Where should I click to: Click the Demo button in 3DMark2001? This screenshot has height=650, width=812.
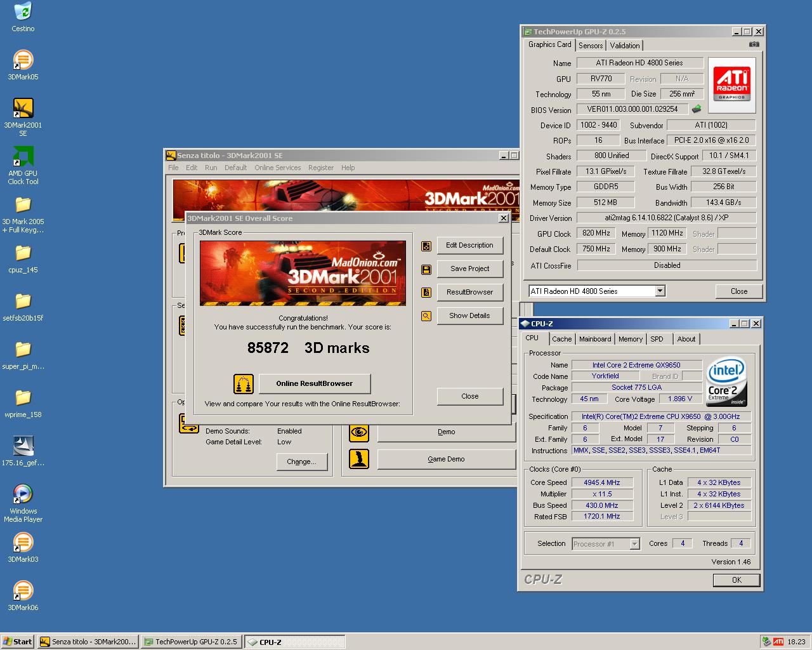click(446, 432)
